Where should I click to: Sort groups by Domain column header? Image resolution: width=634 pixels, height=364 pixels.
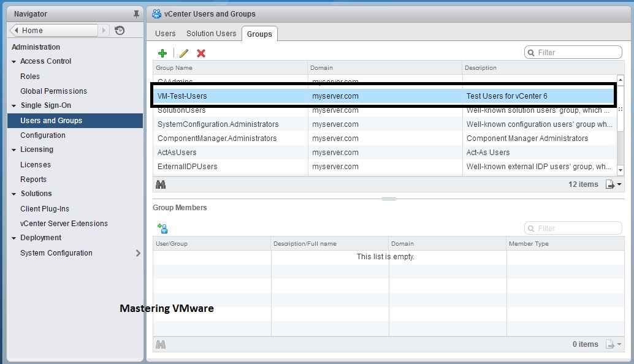[x=384, y=68]
